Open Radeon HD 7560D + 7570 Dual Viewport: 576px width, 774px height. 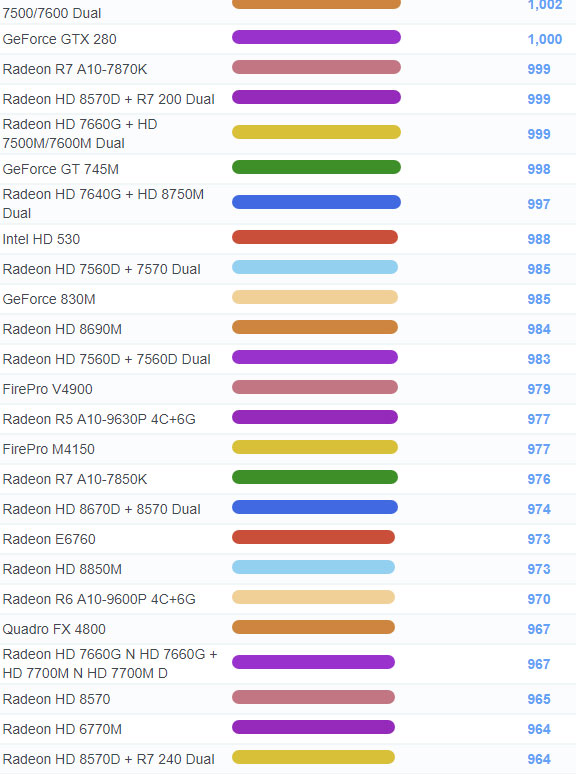101,270
